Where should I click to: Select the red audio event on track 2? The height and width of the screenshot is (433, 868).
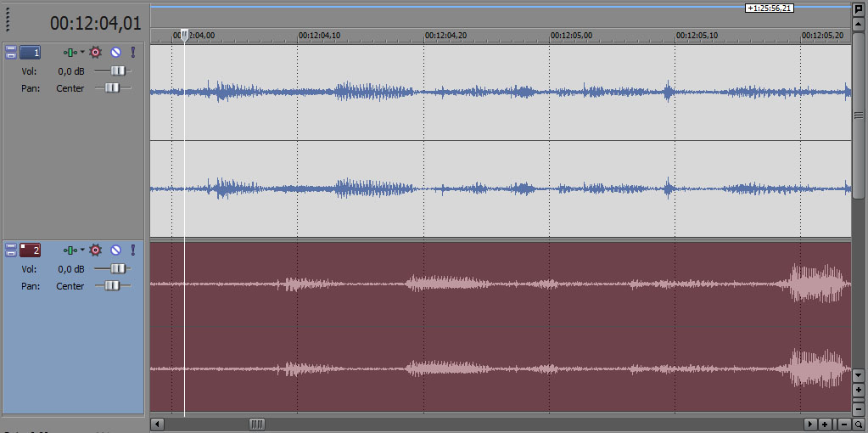tap(501, 327)
